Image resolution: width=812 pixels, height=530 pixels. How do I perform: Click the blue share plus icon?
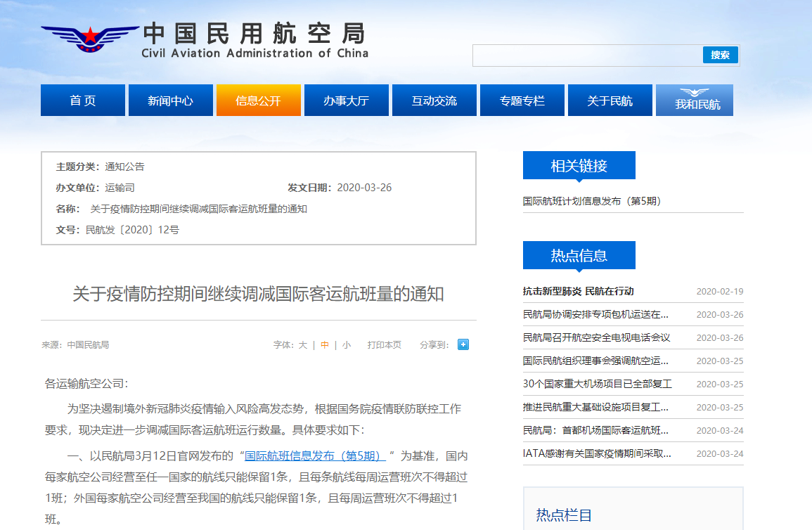click(x=463, y=344)
